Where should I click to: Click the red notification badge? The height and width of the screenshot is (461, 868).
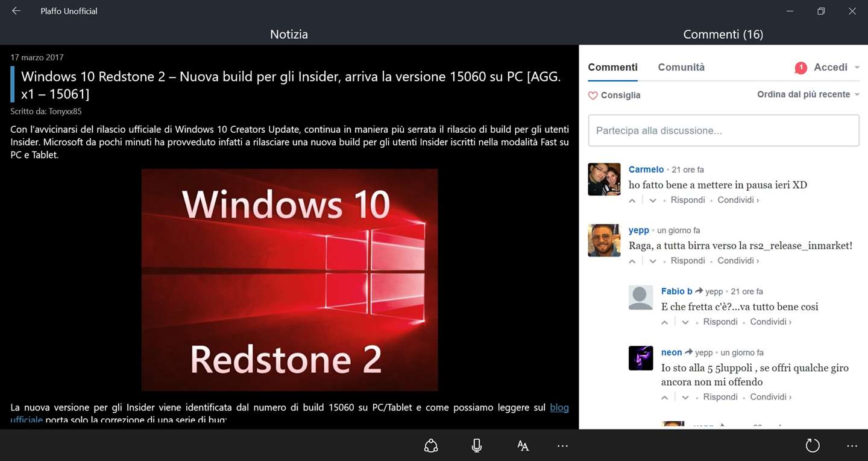click(800, 68)
